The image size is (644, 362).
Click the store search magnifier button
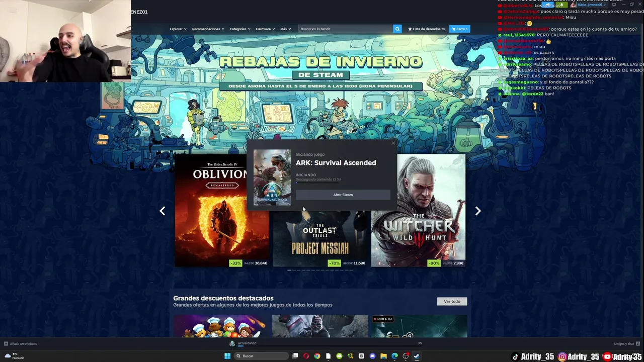(397, 29)
